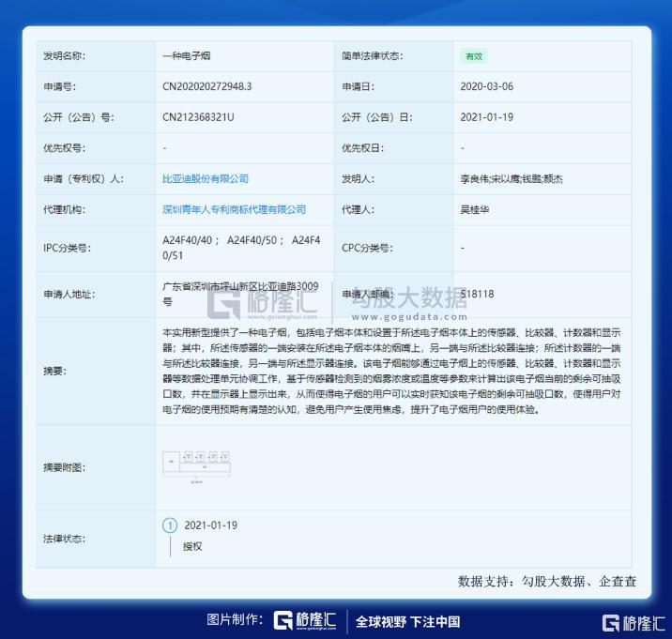Click the 申请号 label
The height and width of the screenshot is (639, 672).
click(x=59, y=86)
